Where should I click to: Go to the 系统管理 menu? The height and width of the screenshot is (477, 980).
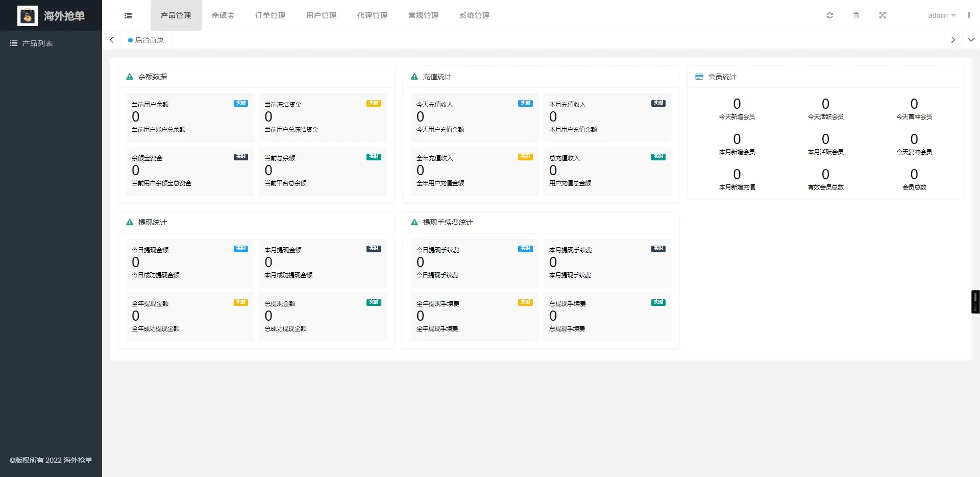point(474,15)
